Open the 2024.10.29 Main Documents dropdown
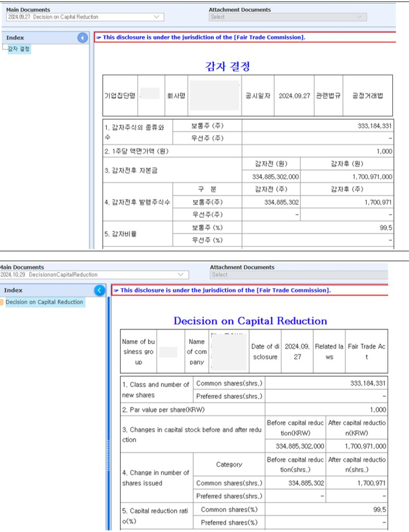The width and height of the screenshot is (409, 532). pos(181,275)
